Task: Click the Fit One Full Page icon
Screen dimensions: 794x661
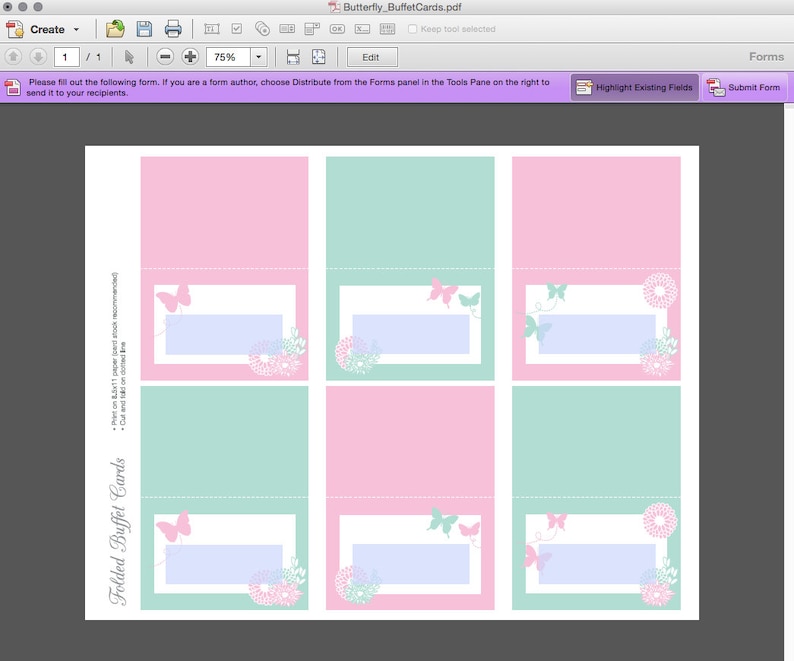Action: pyautogui.click(x=319, y=57)
